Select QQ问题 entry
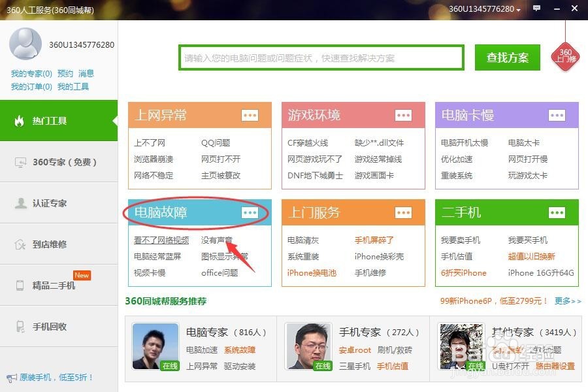This screenshot has height=392, width=588. click(x=216, y=143)
